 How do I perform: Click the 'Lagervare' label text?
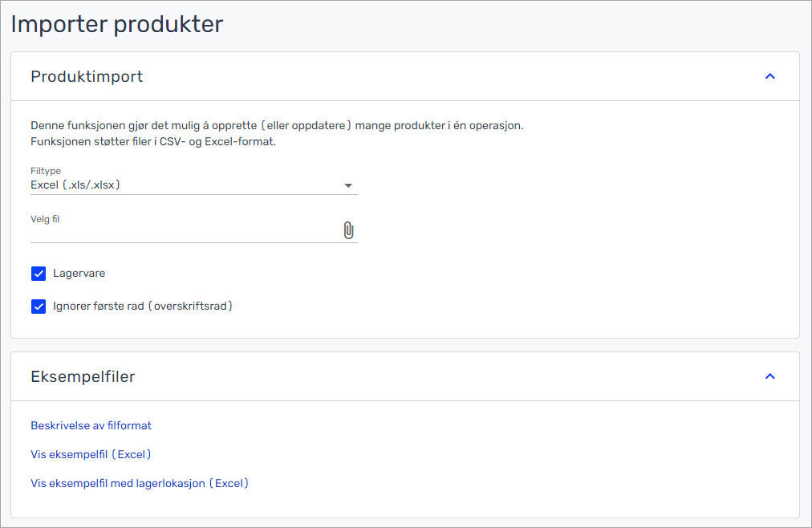(79, 274)
